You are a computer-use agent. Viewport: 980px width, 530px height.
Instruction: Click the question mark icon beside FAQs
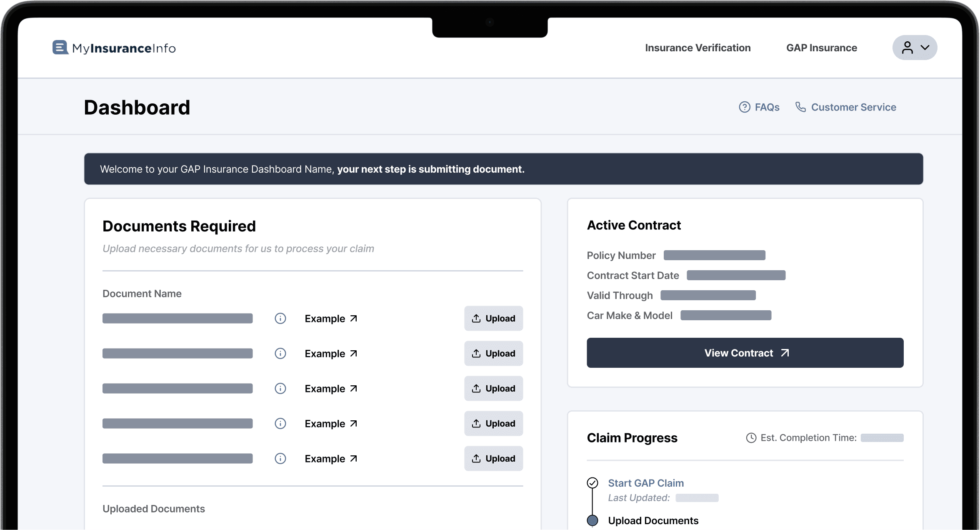[744, 107]
